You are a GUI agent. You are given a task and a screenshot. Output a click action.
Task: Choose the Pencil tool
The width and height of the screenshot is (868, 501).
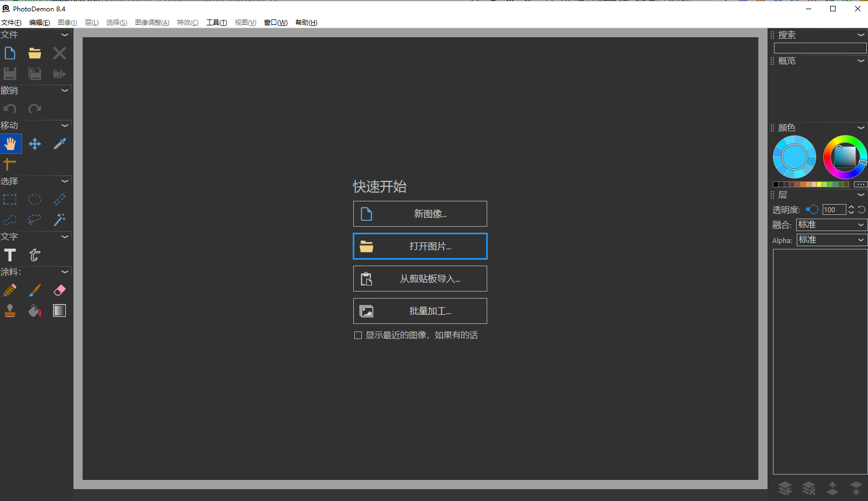[10, 290]
